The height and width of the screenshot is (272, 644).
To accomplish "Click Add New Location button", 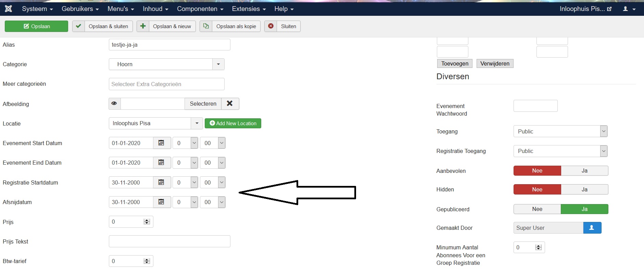I will [233, 123].
